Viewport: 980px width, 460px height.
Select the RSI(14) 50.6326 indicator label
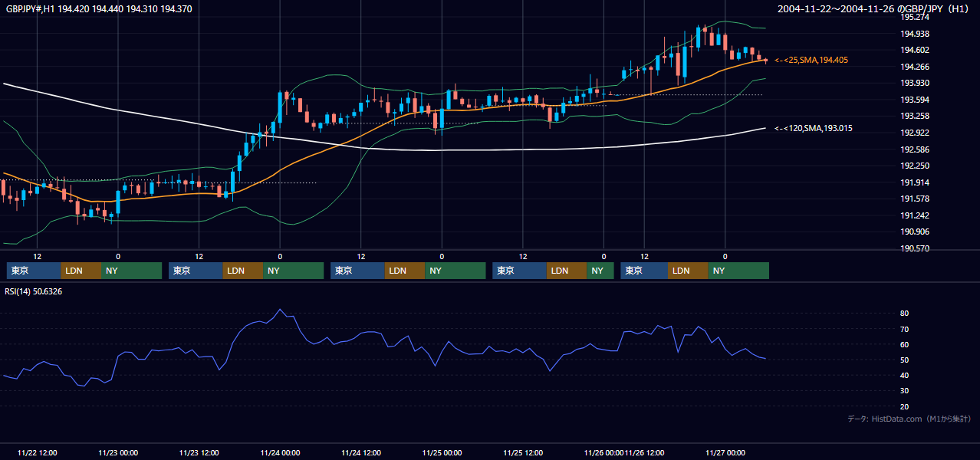coord(34,291)
